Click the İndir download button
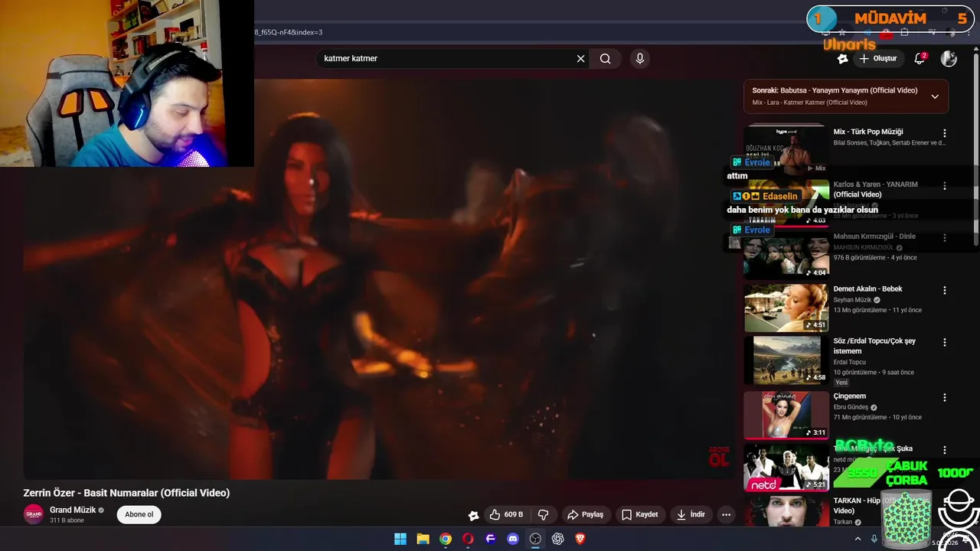This screenshot has height=551, width=980. pos(691,514)
